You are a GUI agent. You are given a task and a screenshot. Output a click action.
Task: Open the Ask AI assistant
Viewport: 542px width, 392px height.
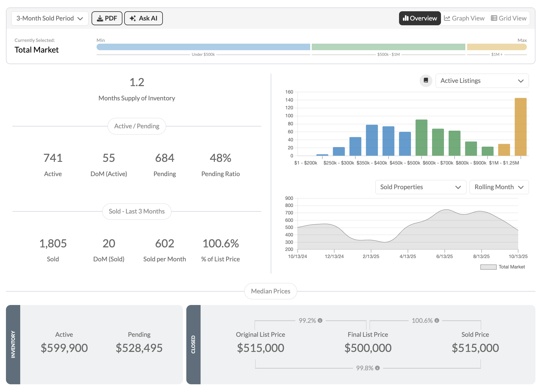pos(143,18)
